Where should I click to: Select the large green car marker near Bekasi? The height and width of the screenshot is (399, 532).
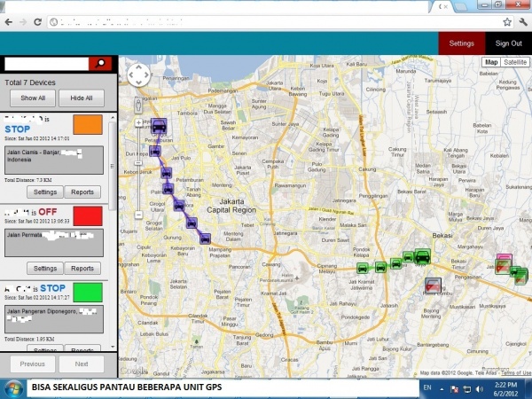click(x=423, y=256)
